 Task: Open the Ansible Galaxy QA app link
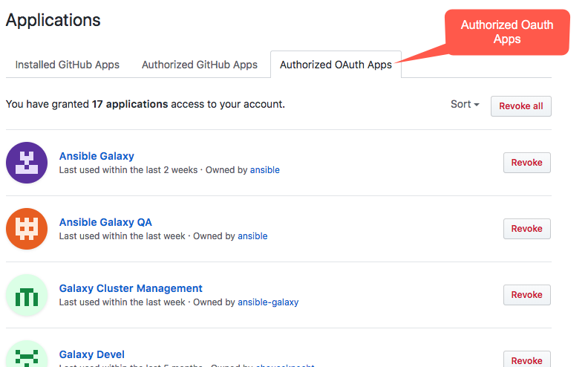[105, 222]
